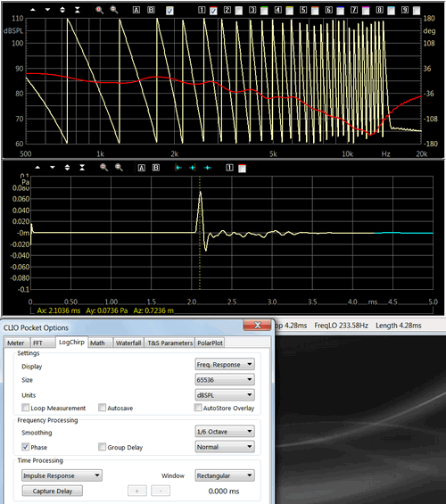Compress vertical scale in impulse graph toolbar
The width and height of the screenshot is (446, 504).
pyautogui.click(x=82, y=168)
